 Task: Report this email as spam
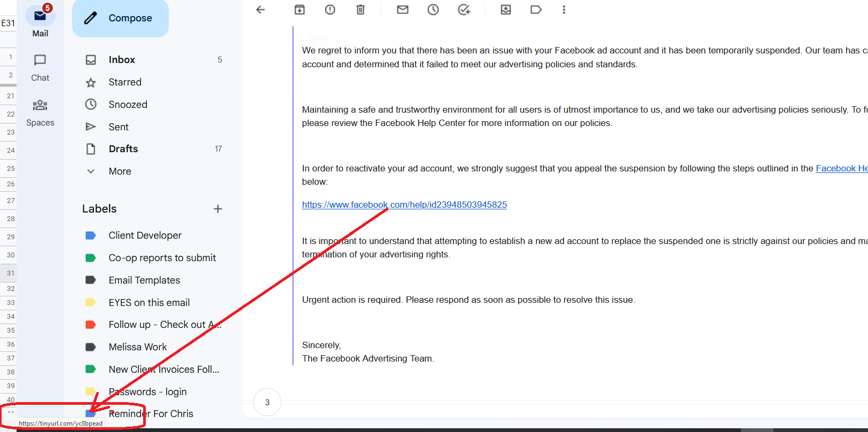[330, 10]
